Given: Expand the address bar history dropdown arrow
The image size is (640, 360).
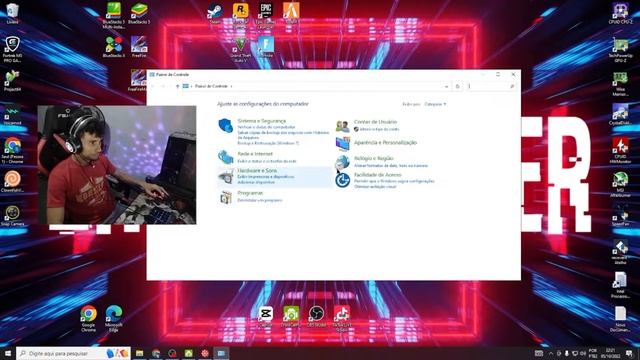Looking at the screenshot, I should [x=446, y=87].
